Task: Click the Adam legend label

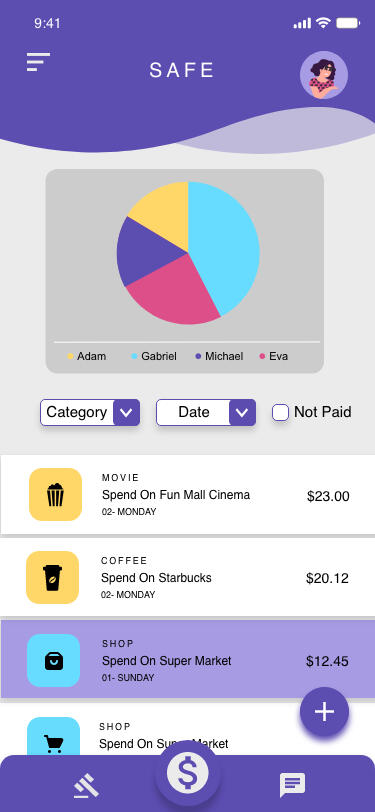Action: (x=92, y=356)
